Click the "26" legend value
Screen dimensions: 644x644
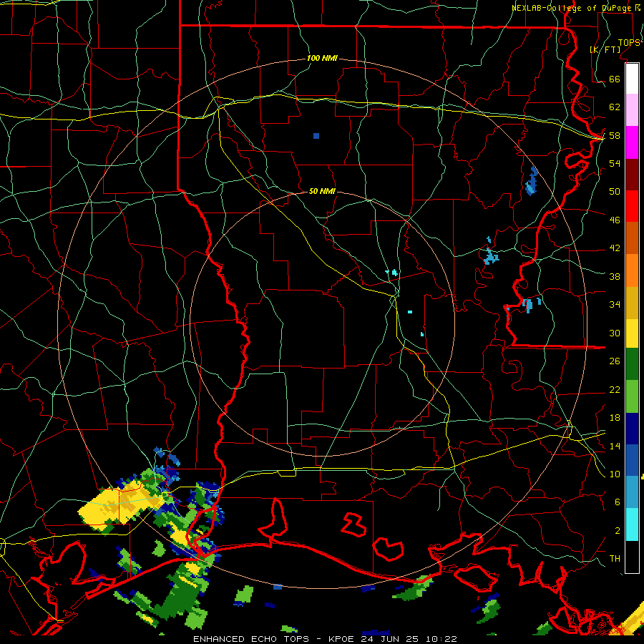(615, 361)
